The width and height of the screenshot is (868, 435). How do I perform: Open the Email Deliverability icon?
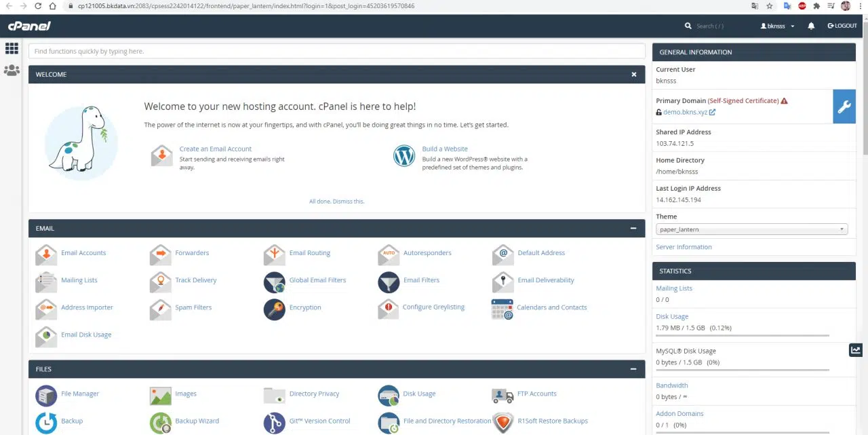coord(503,281)
